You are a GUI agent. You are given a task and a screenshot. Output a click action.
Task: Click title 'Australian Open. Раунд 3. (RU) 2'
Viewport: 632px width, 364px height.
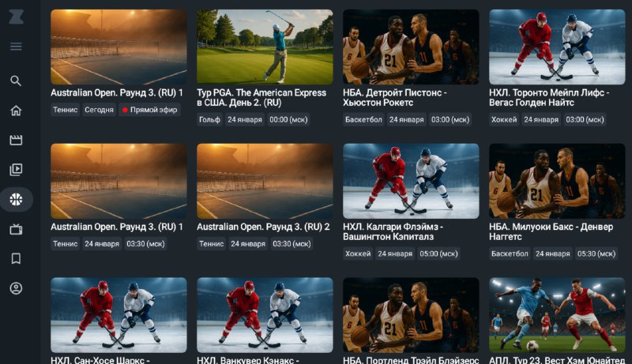263,227
